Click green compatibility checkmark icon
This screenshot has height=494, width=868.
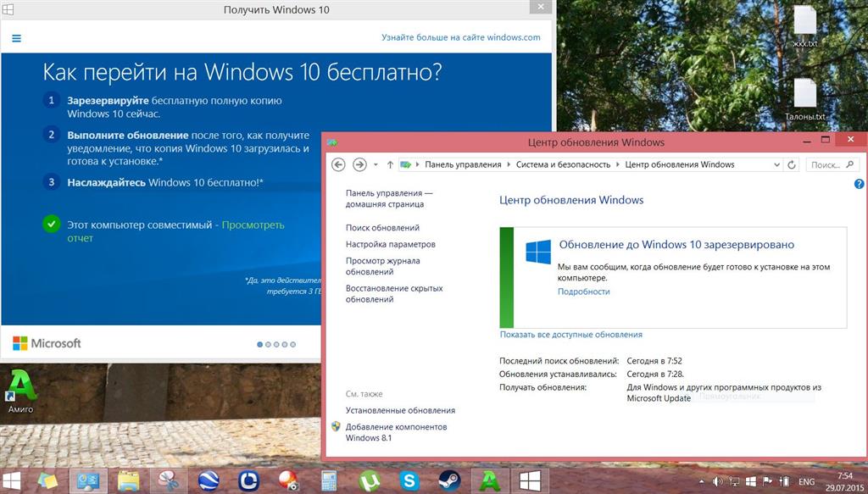[x=52, y=224]
